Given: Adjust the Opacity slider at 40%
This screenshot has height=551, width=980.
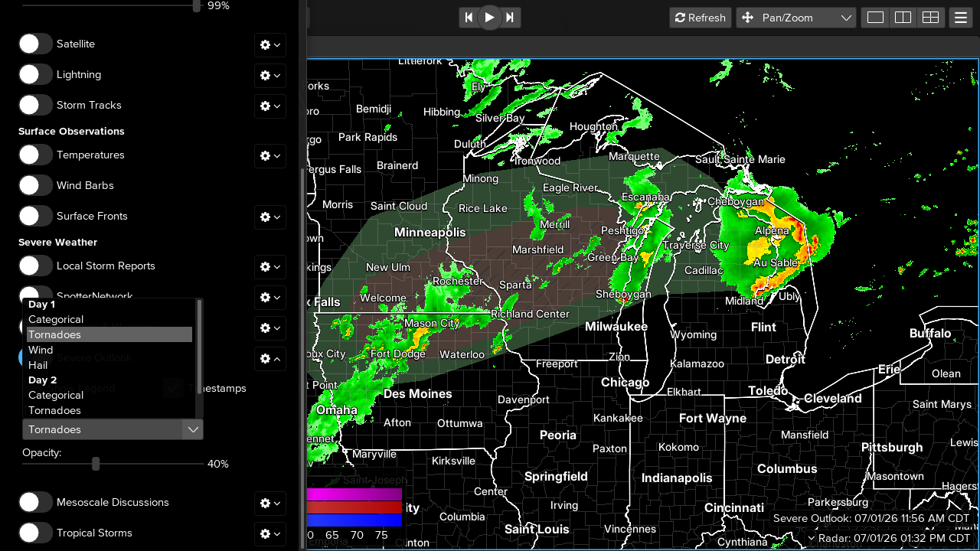Looking at the screenshot, I should (96, 464).
